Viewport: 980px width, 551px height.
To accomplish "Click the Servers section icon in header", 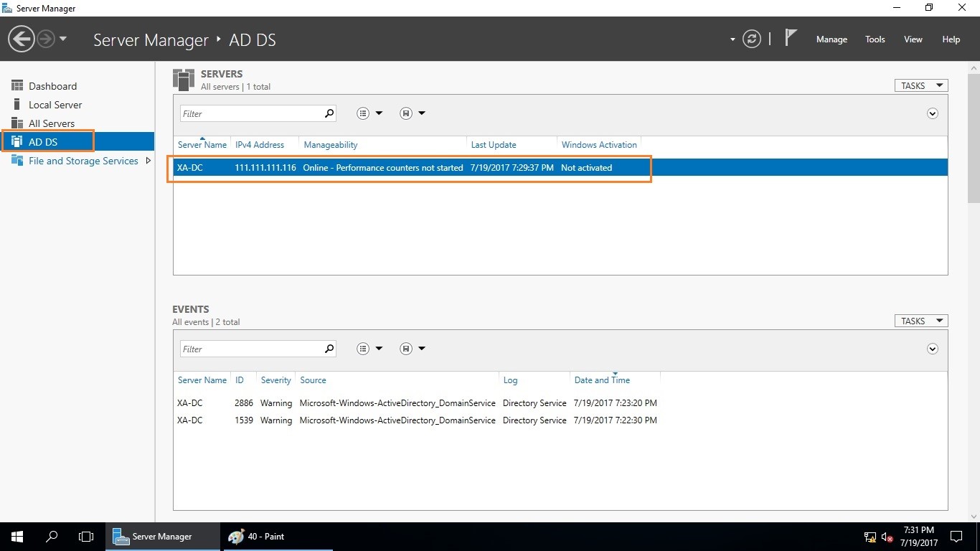I will [184, 80].
